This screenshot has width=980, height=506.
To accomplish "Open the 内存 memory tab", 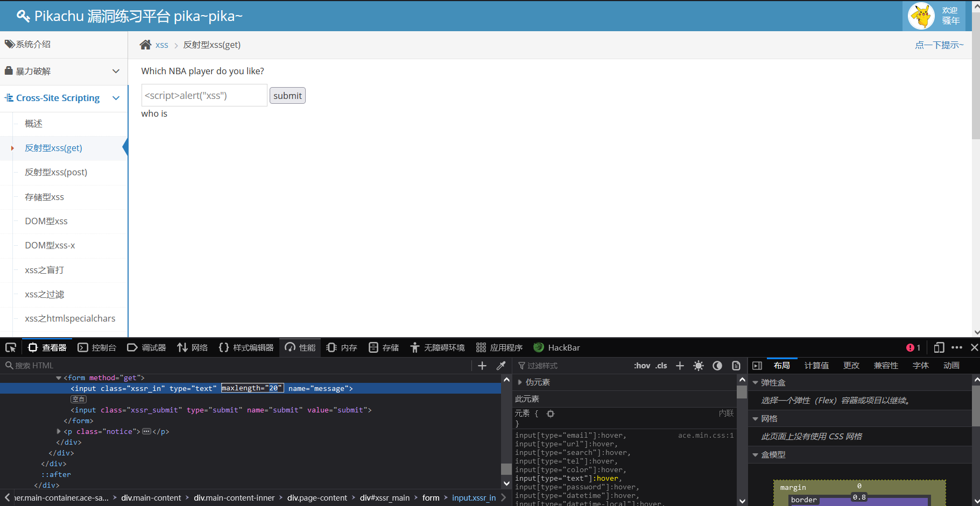I will (x=342, y=347).
